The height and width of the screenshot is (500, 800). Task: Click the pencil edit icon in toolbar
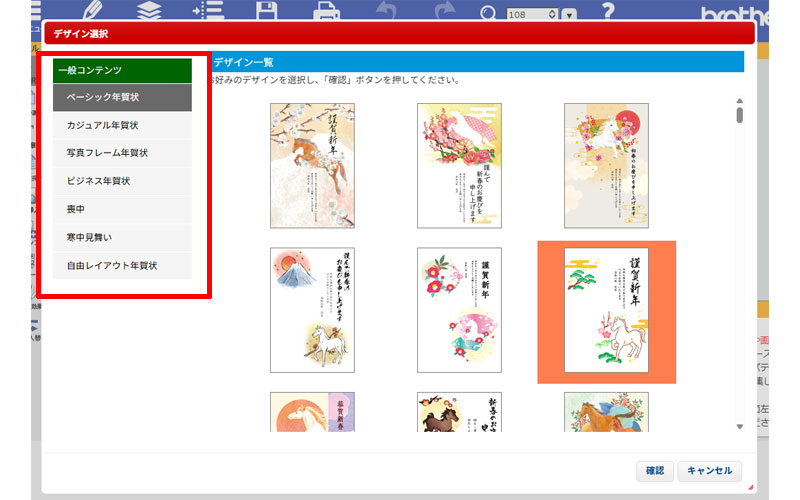coord(94,11)
